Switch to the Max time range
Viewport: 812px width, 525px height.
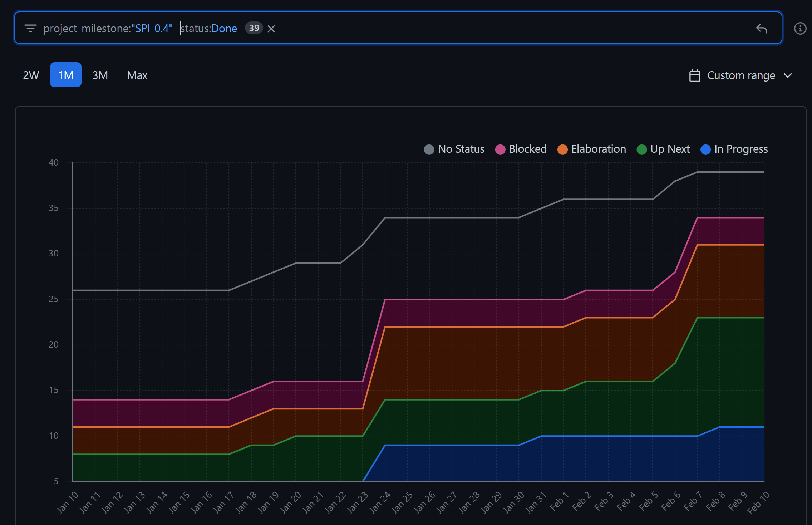coord(137,75)
